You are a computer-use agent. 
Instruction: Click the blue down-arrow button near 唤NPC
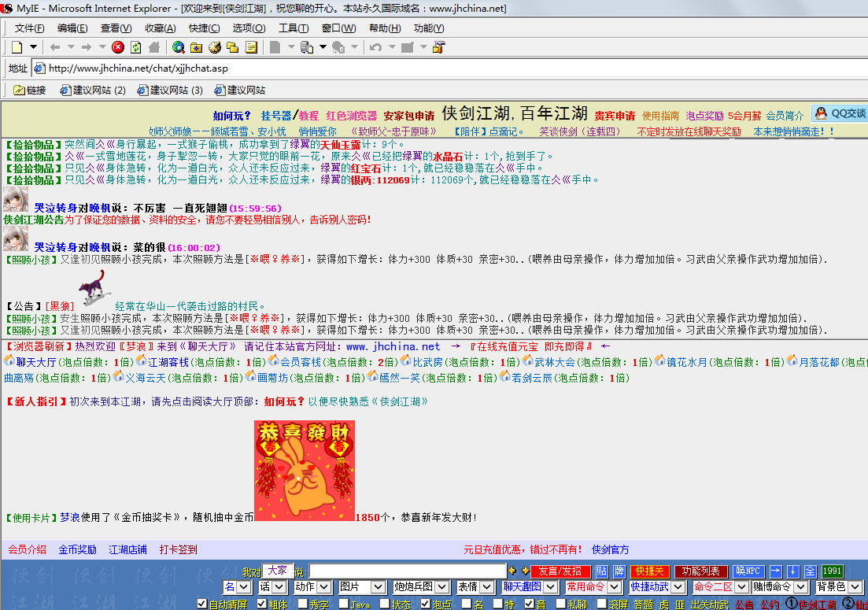click(792, 571)
